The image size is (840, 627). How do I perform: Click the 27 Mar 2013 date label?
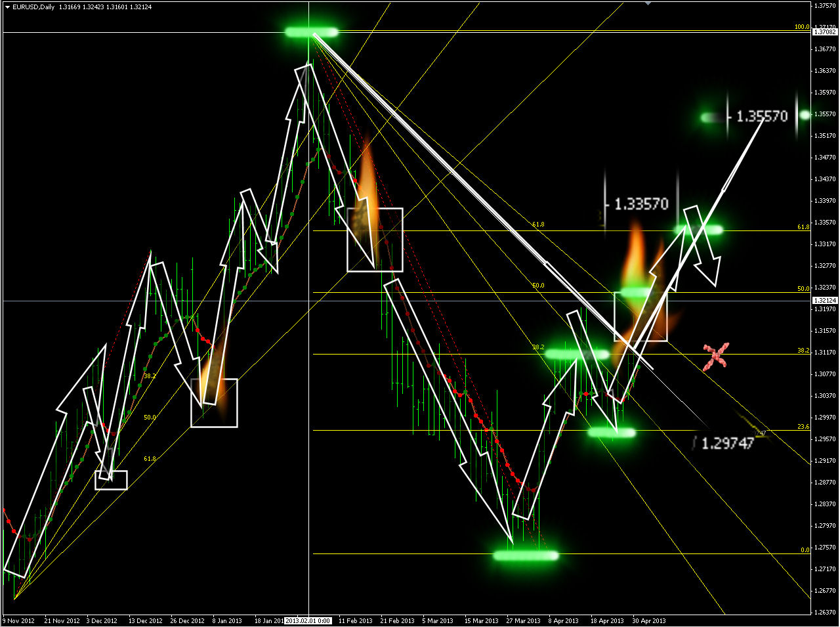522,620
